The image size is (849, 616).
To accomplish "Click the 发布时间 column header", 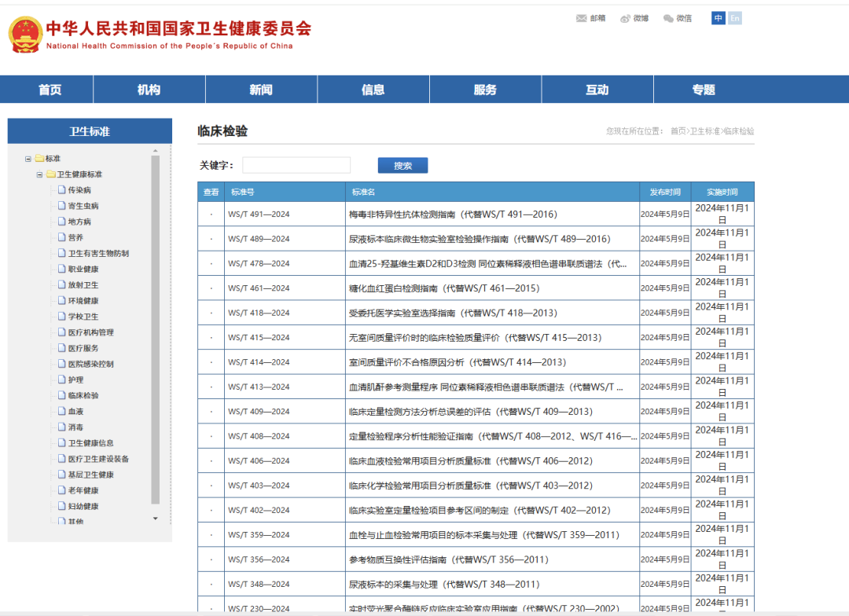I will (665, 192).
